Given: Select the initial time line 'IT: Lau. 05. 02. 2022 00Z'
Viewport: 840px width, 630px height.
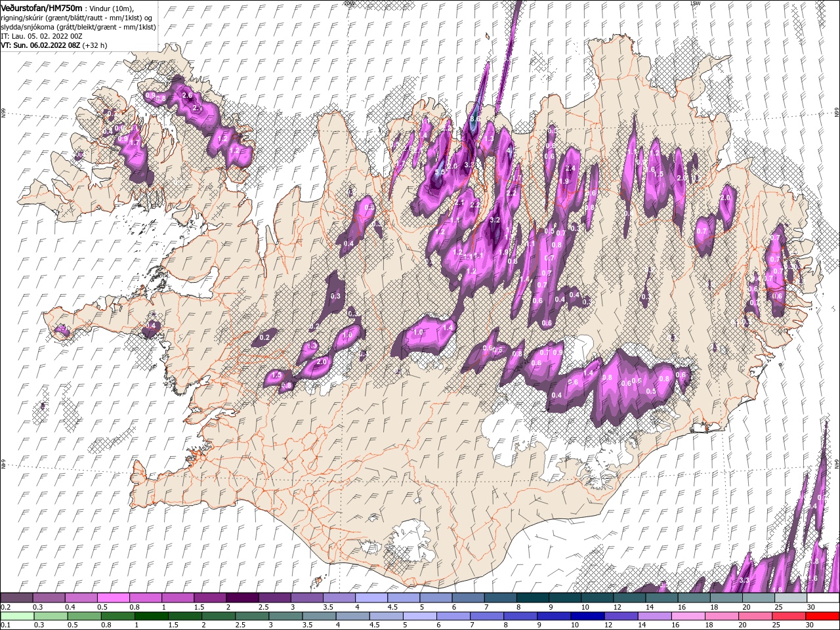Looking at the screenshot, I should [x=41, y=35].
